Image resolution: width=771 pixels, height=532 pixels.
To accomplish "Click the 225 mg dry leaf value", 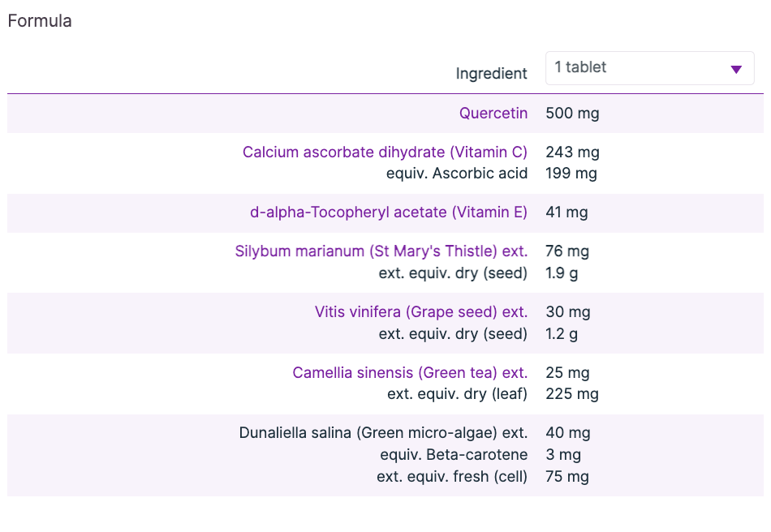I will click(x=572, y=395).
